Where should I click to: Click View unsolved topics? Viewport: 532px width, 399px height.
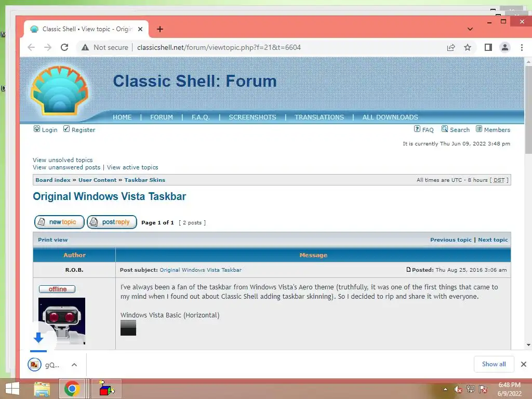pos(63,160)
